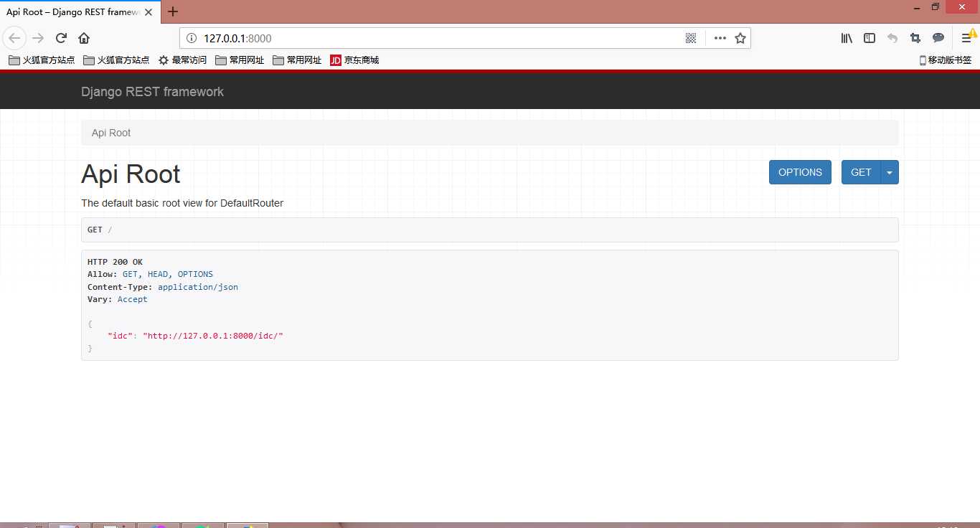Click the HTTP 200 OK status line
980x528 pixels.
pos(115,263)
